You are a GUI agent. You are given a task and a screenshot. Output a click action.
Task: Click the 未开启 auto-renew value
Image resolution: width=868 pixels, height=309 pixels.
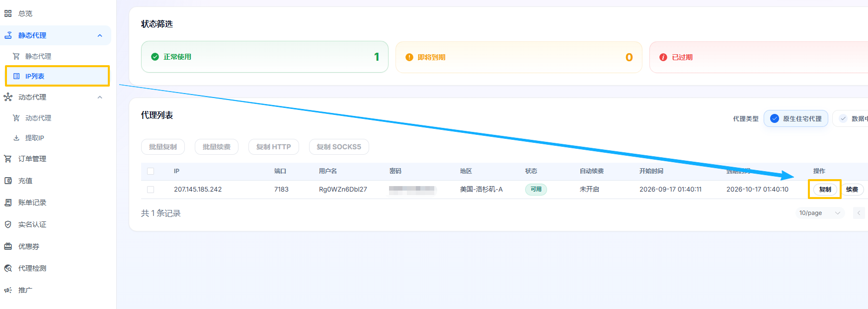click(x=589, y=190)
